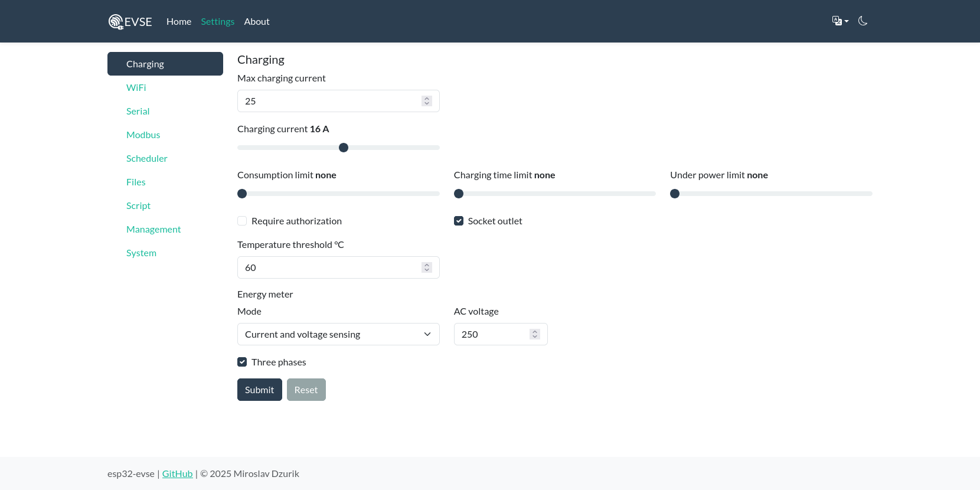
Task: Open the GitHub link in footer
Action: click(178, 473)
